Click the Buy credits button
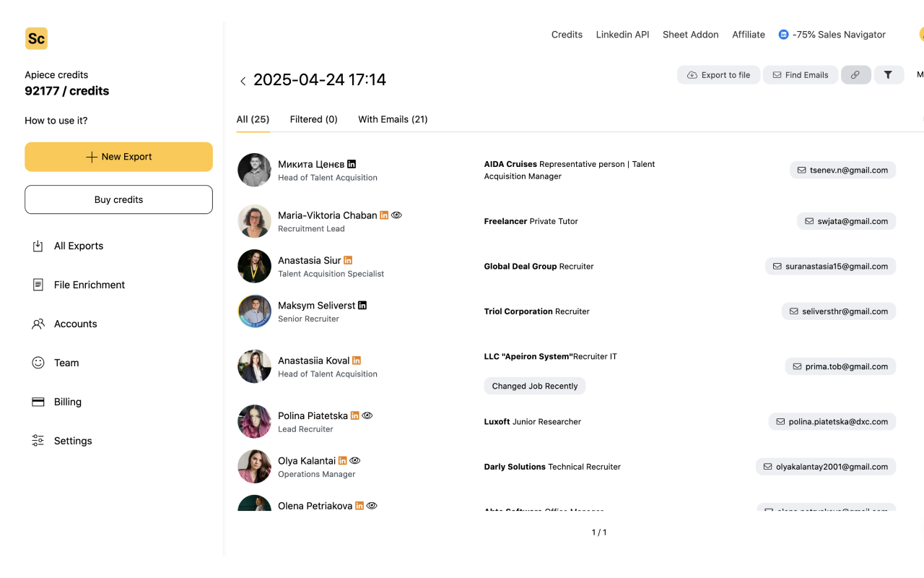Screen dimensions: 924x578 point(118,199)
